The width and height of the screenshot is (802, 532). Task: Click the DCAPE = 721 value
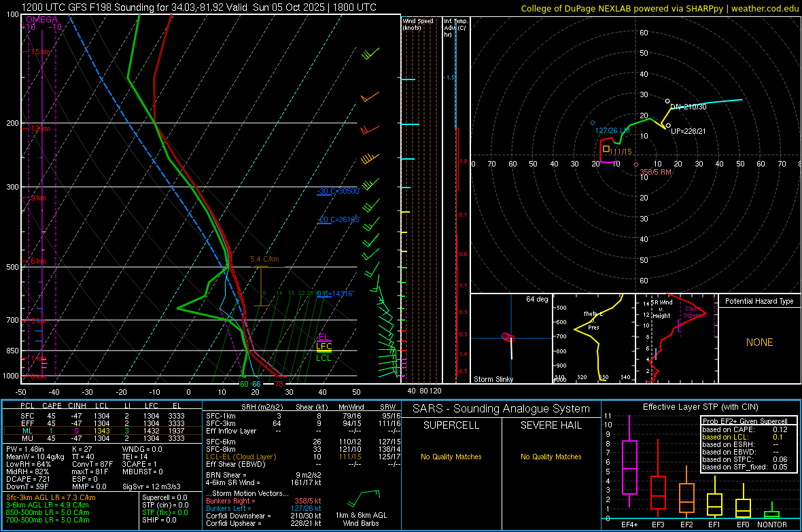tap(28, 479)
